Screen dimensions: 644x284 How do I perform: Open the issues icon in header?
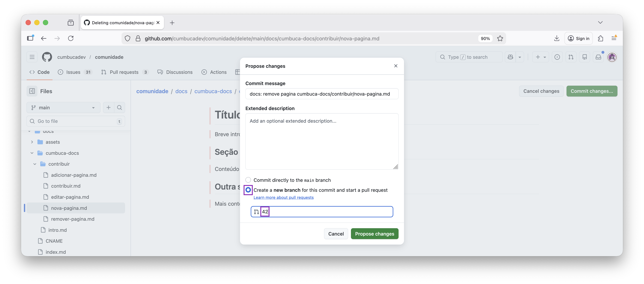[557, 57]
